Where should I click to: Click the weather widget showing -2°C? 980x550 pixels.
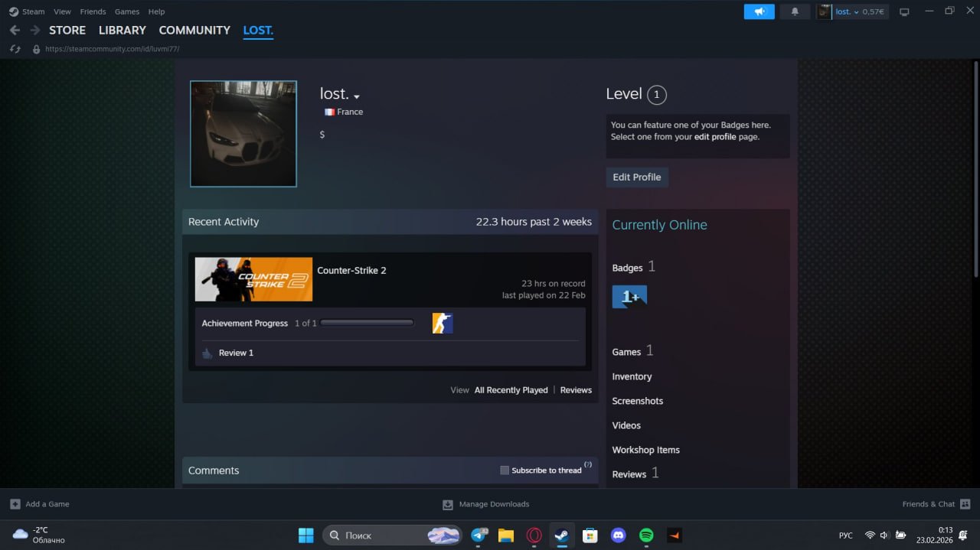click(39, 535)
